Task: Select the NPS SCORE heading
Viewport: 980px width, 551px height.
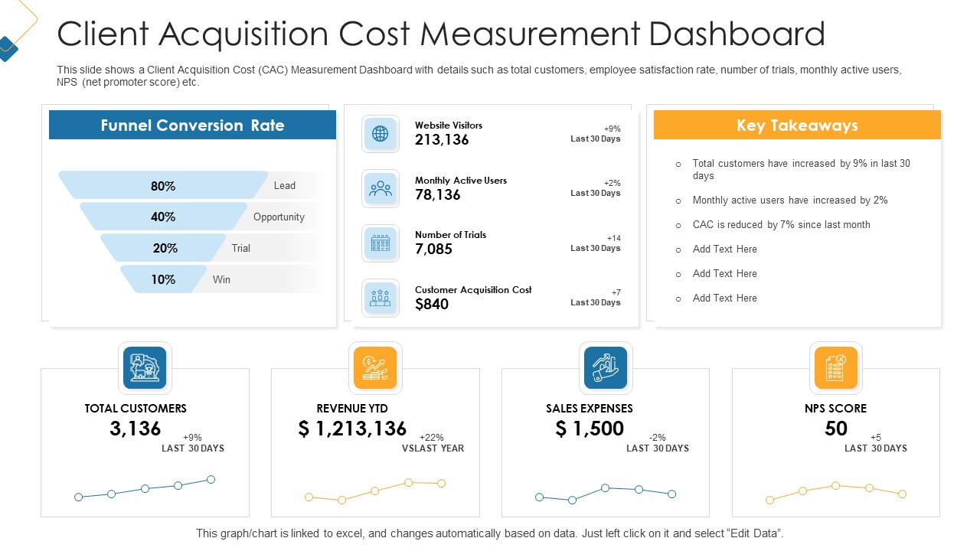Action: point(836,409)
